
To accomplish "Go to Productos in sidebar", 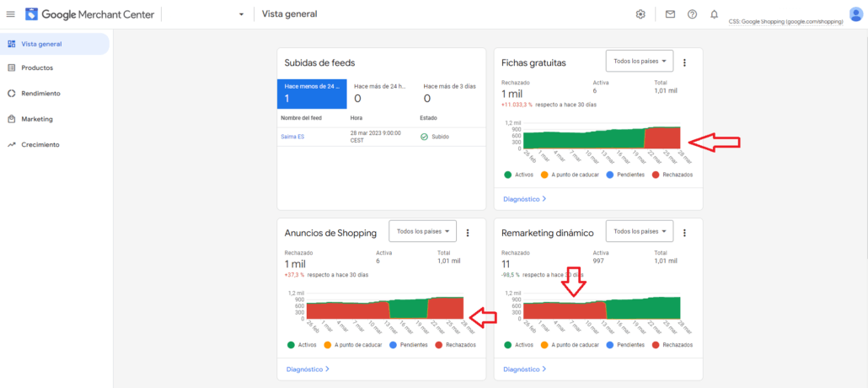I will (37, 67).
